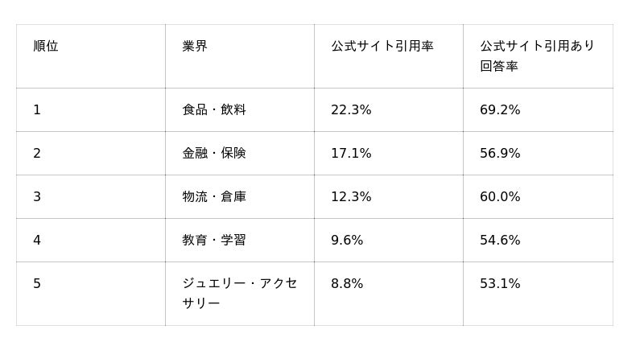Click the 60.0% response rate cell
This screenshot has height=350, width=644.
click(538, 197)
